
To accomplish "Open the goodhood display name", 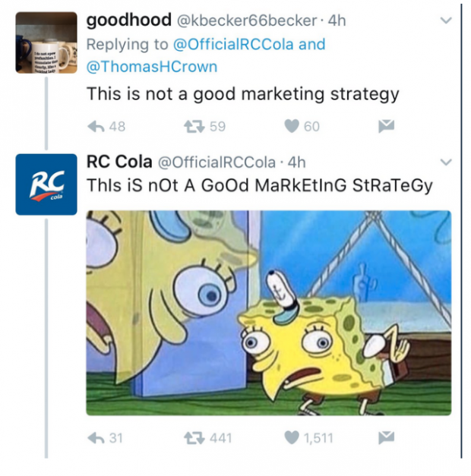I will (129, 20).
